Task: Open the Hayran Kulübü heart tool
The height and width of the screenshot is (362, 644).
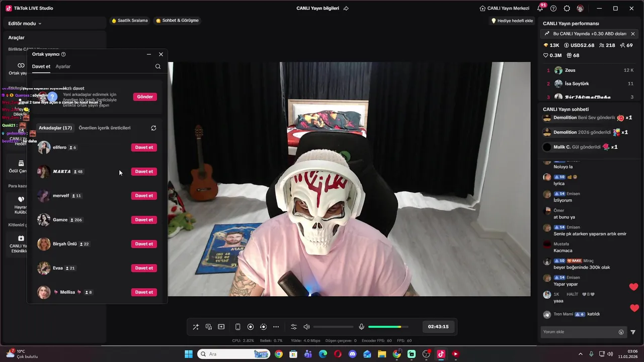Action: pyautogui.click(x=21, y=199)
